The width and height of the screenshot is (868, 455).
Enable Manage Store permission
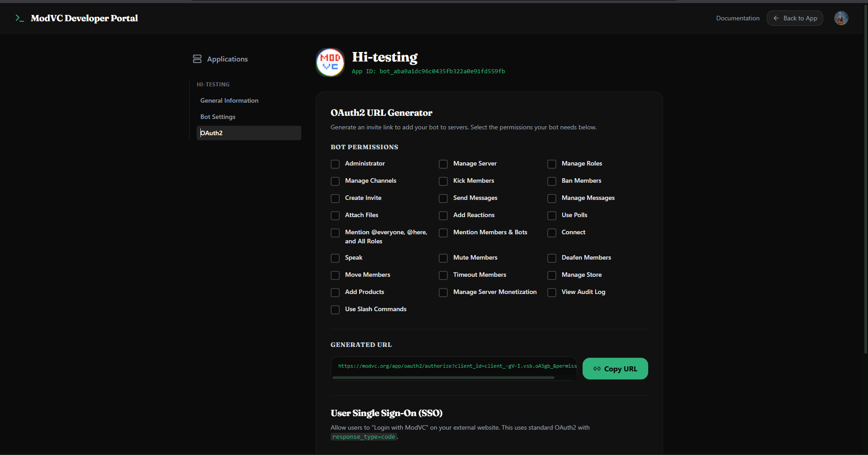click(552, 275)
